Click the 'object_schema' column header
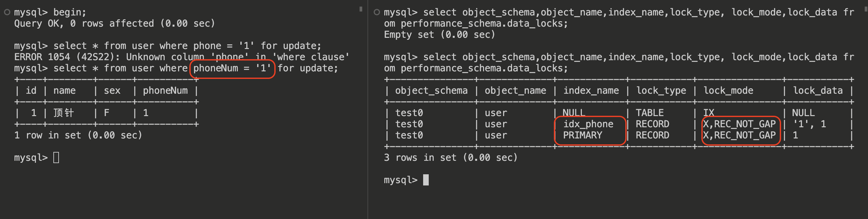The width and height of the screenshot is (868, 219). pyautogui.click(x=431, y=90)
